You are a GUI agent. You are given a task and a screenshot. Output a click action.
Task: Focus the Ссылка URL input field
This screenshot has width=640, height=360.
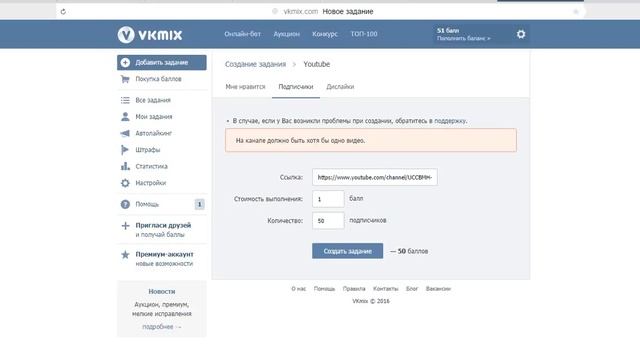(375, 177)
